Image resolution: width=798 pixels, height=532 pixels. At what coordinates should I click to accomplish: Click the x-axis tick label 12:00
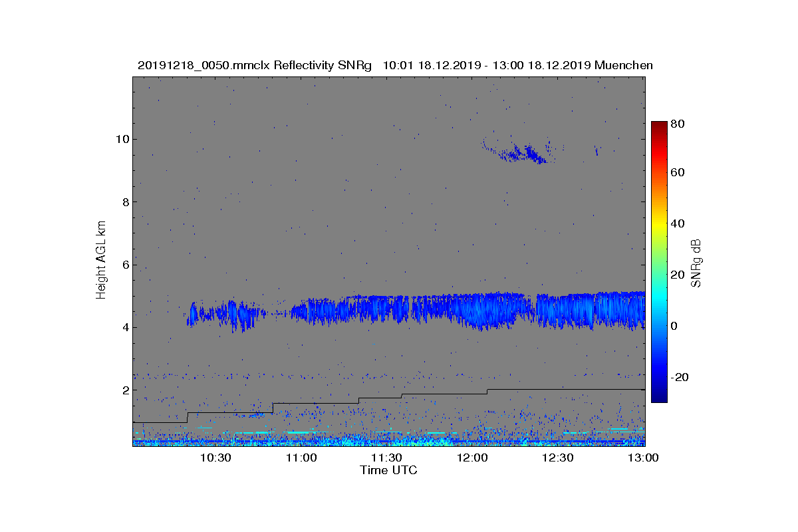point(472,458)
